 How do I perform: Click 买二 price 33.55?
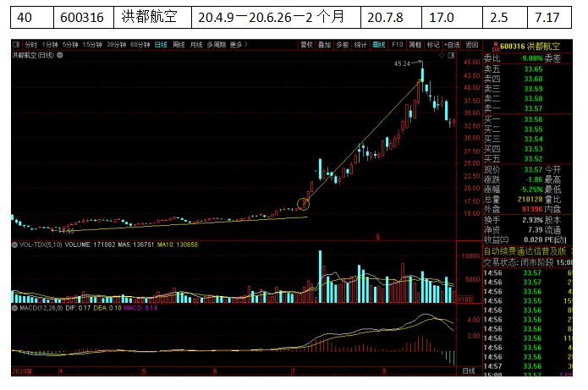533,129
